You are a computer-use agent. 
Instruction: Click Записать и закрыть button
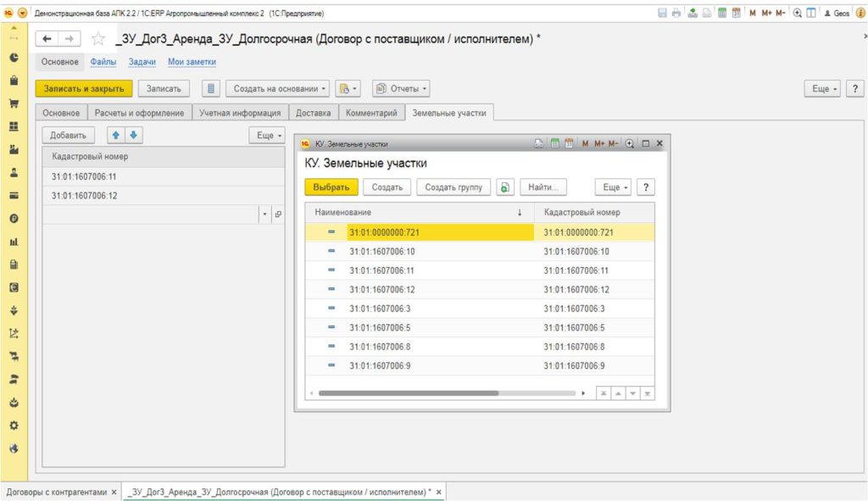[x=84, y=88]
